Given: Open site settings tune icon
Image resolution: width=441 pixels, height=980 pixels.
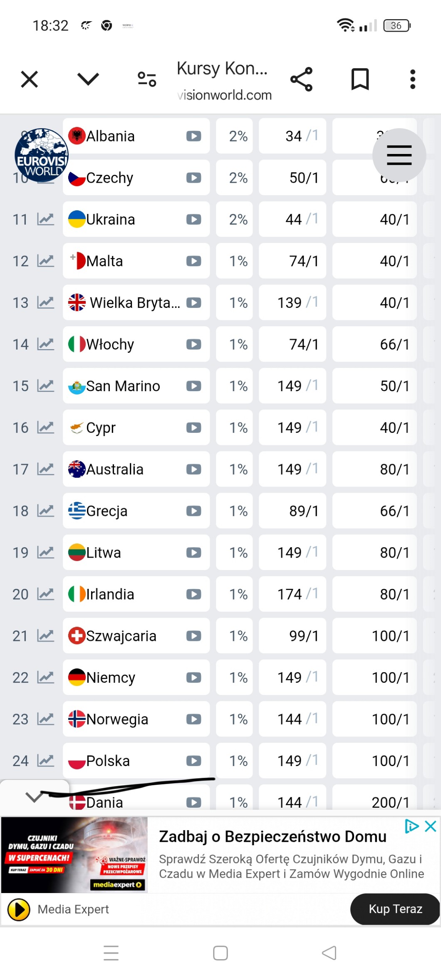Looking at the screenshot, I should 147,79.
